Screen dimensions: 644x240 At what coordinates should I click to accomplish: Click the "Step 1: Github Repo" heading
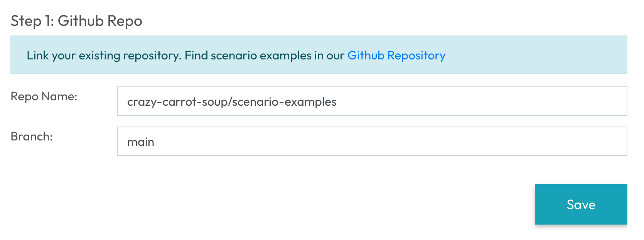[x=76, y=21]
